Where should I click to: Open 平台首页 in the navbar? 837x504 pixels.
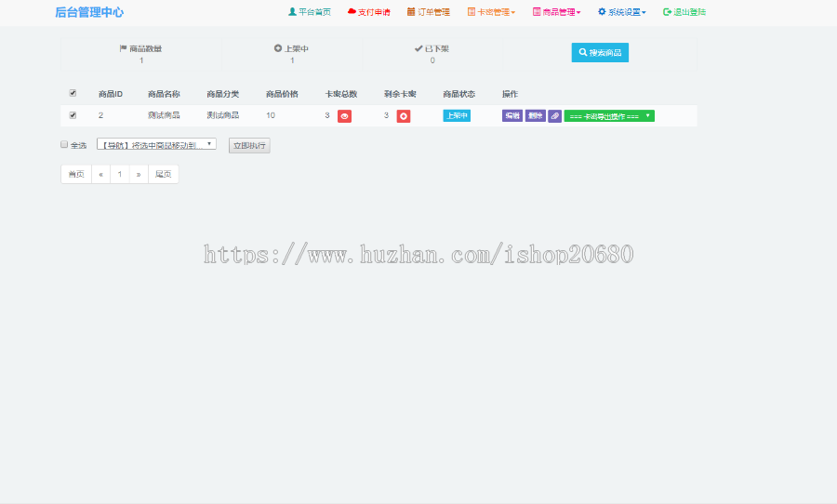[x=309, y=12]
